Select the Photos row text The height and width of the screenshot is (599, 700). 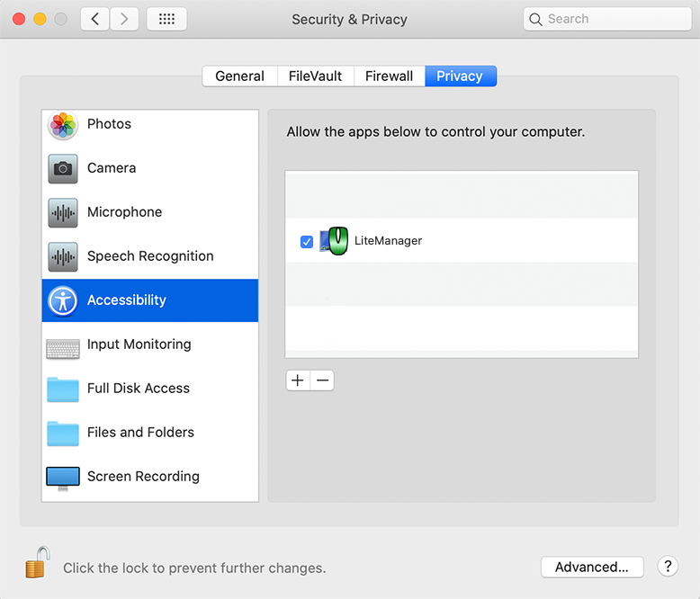(109, 124)
